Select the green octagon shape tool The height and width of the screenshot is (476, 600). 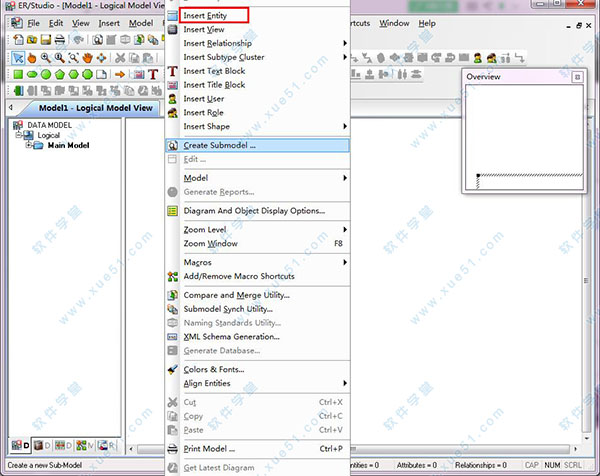pyautogui.click(x=87, y=74)
